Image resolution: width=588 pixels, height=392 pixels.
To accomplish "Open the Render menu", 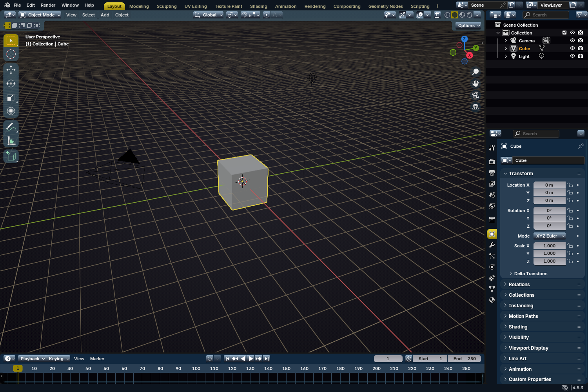I will pos(48,5).
